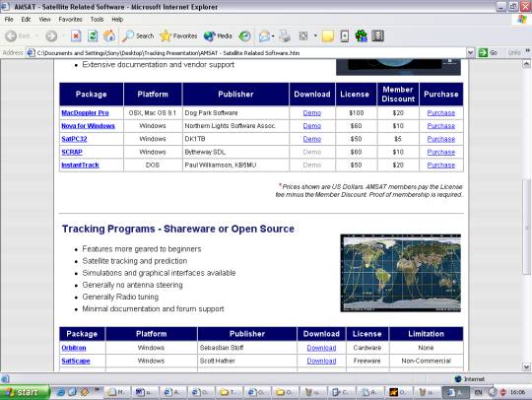
Task: Open the MacDoppler Pro package link
Action: point(85,112)
